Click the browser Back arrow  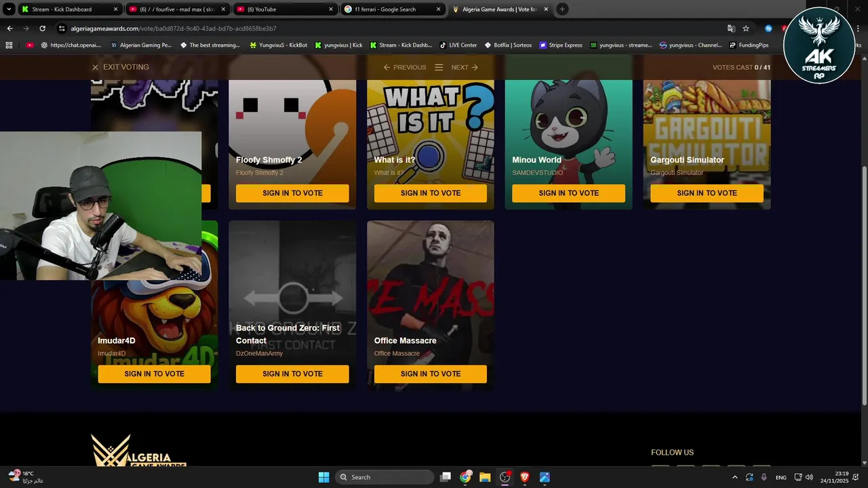point(9,28)
